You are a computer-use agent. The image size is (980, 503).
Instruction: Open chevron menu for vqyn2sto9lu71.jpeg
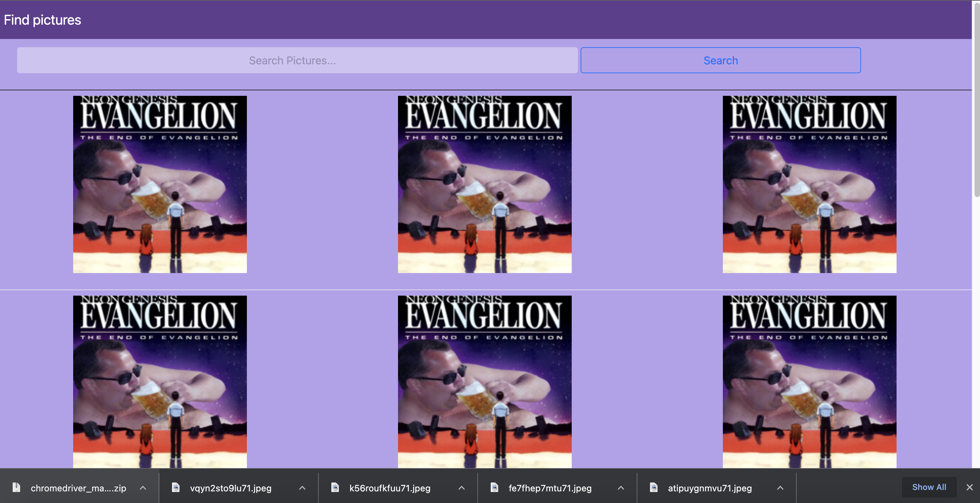302,488
